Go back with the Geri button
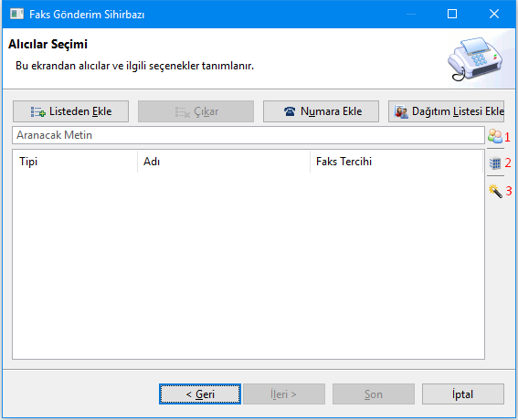This screenshot has height=420, width=518. [x=200, y=394]
